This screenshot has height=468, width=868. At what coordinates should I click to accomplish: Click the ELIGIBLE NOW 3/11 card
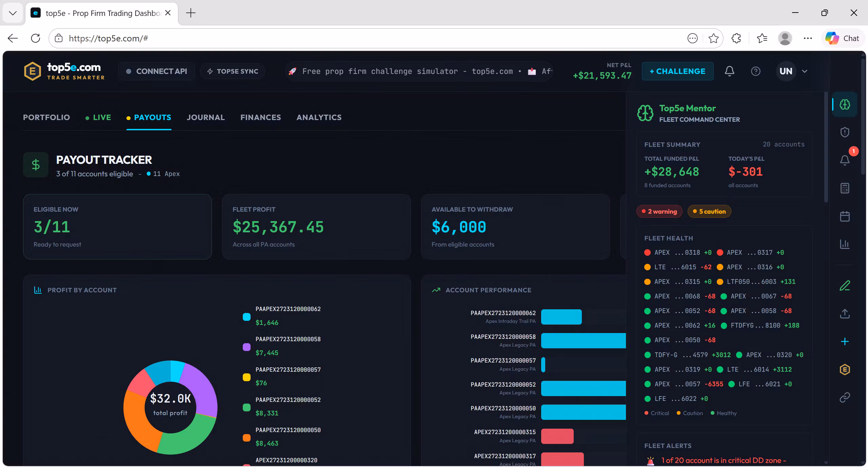pos(117,227)
